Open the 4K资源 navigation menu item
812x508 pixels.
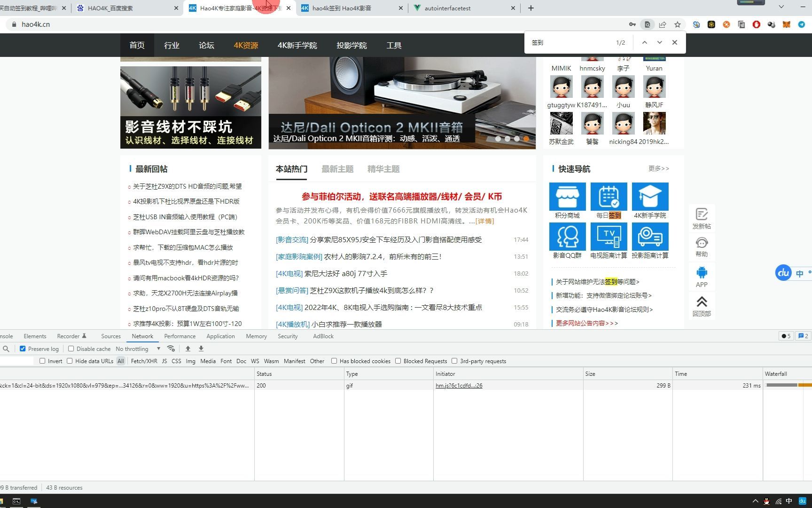coord(246,45)
